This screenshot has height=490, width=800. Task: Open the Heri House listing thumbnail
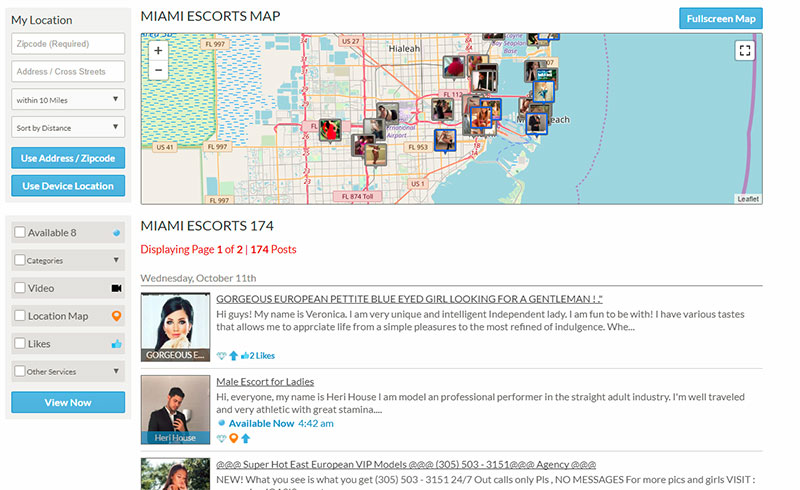[x=176, y=410]
